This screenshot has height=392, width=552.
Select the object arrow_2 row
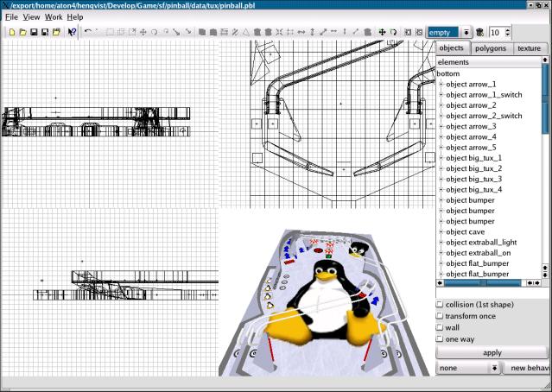point(471,105)
